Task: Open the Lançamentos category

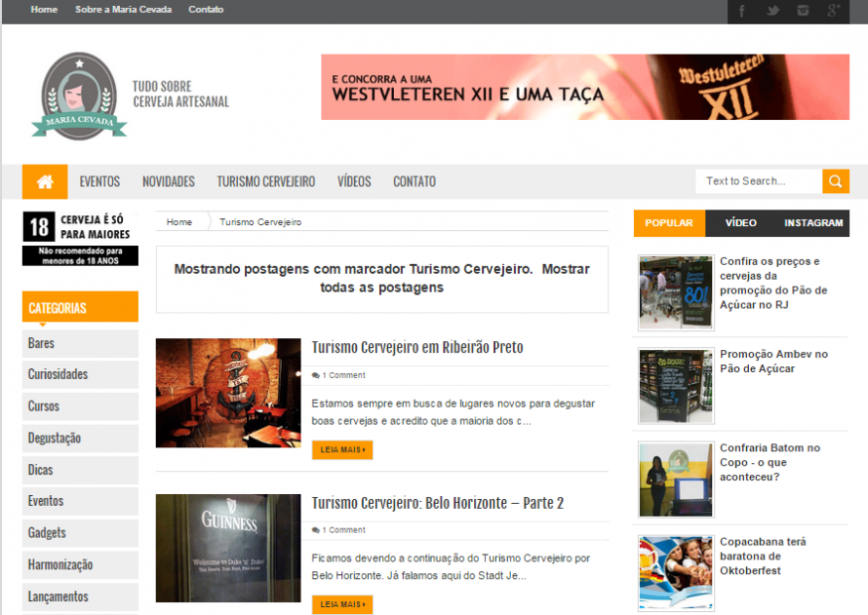Action: 80,596
